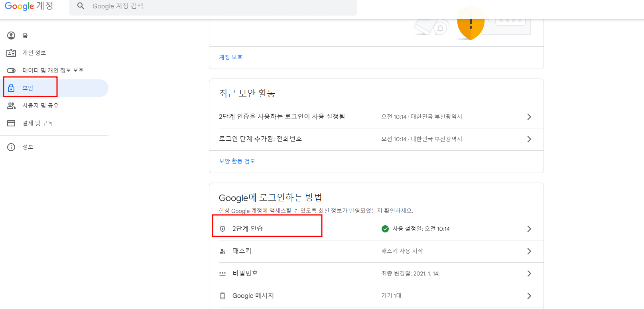Click the toggle-shaped 데이터 및 개인 정보 보호 icon

[11, 71]
